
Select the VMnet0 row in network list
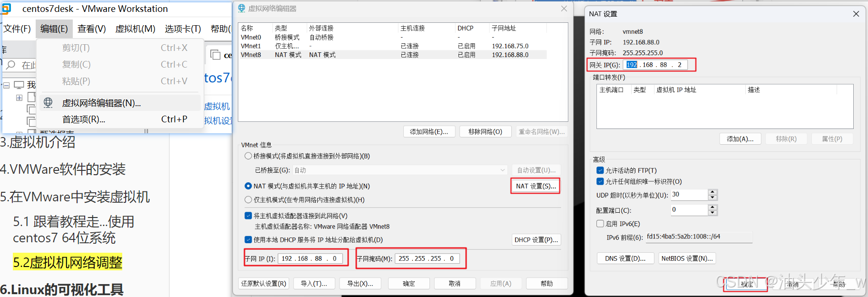click(393, 37)
